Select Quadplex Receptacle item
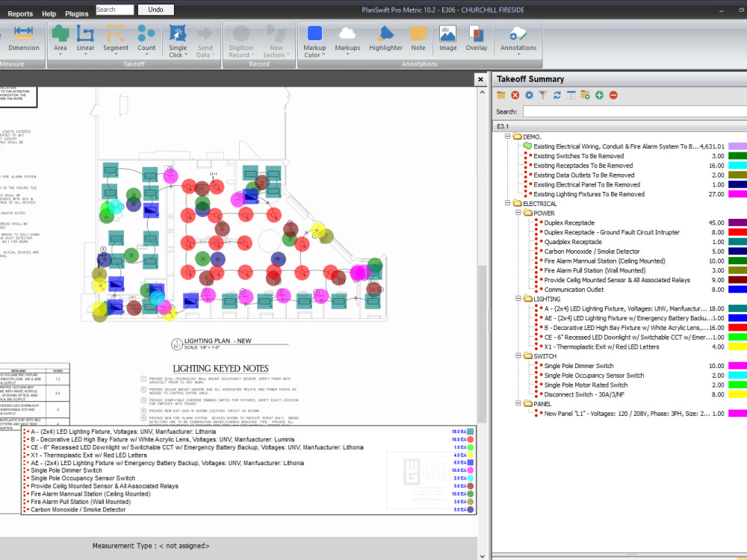This screenshot has width=747, height=560. point(573,241)
